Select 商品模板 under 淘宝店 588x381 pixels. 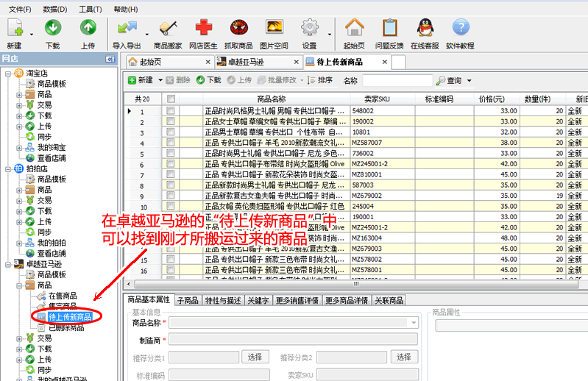(x=52, y=84)
